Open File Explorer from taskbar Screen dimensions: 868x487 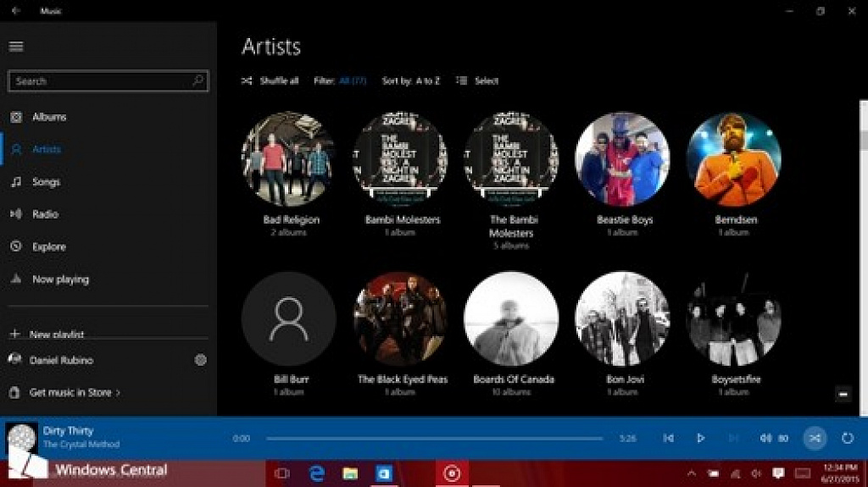pyautogui.click(x=350, y=473)
